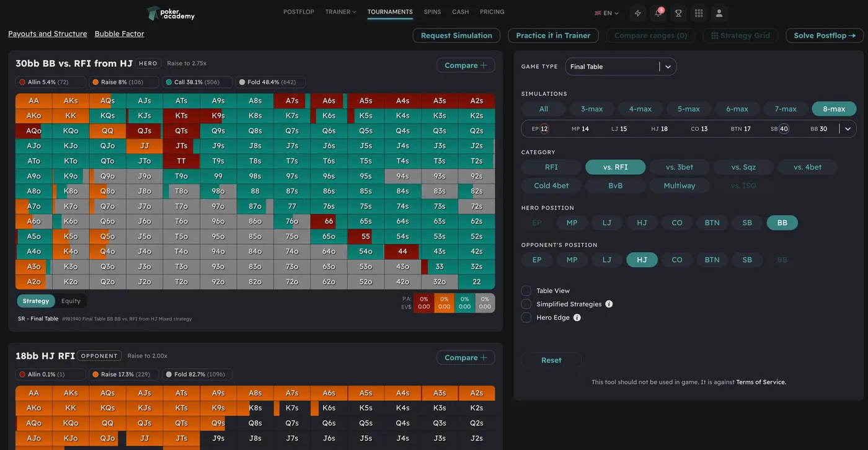Open the apps grid icon in header
Image resolution: width=868 pixels, height=450 pixels.
(699, 13)
